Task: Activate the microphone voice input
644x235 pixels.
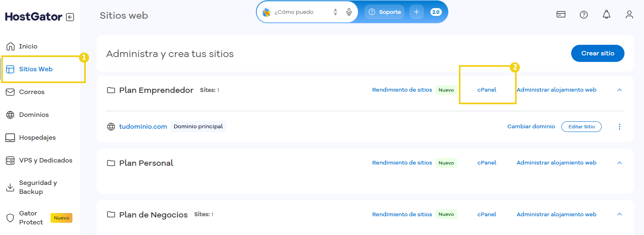Action: 349,12
